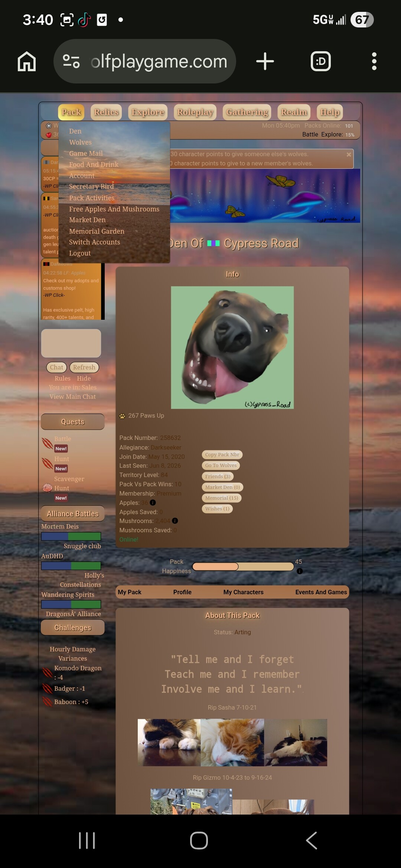Click the Alliance Battles header
Screen dimensions: 401x868
pos(72,514)
